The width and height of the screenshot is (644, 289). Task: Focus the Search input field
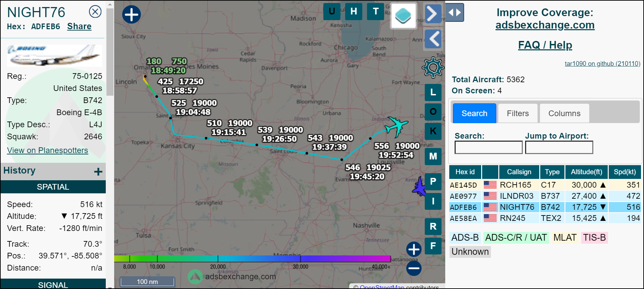tap(489, 147)
